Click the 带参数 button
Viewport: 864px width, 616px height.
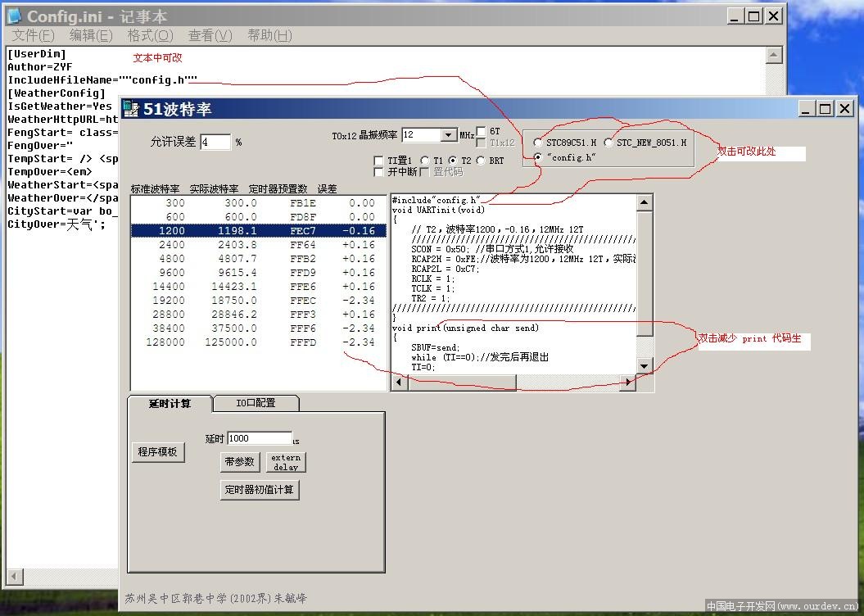240,462
